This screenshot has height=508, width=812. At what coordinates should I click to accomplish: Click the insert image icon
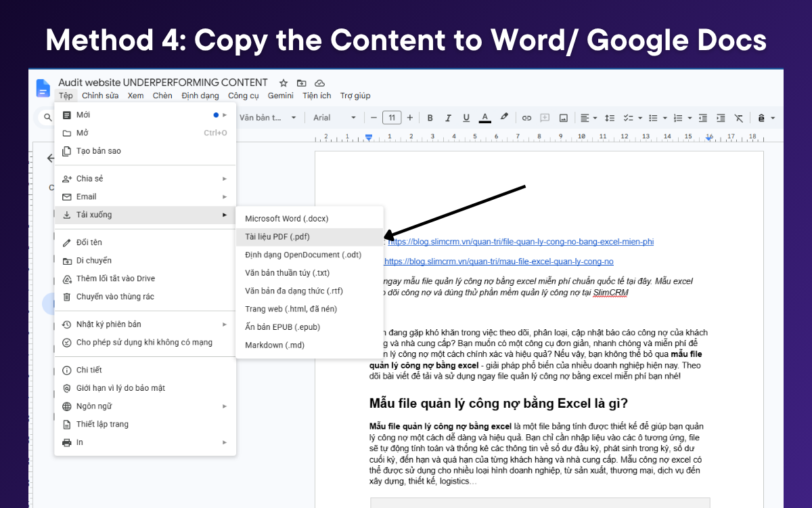pos(563,118)
